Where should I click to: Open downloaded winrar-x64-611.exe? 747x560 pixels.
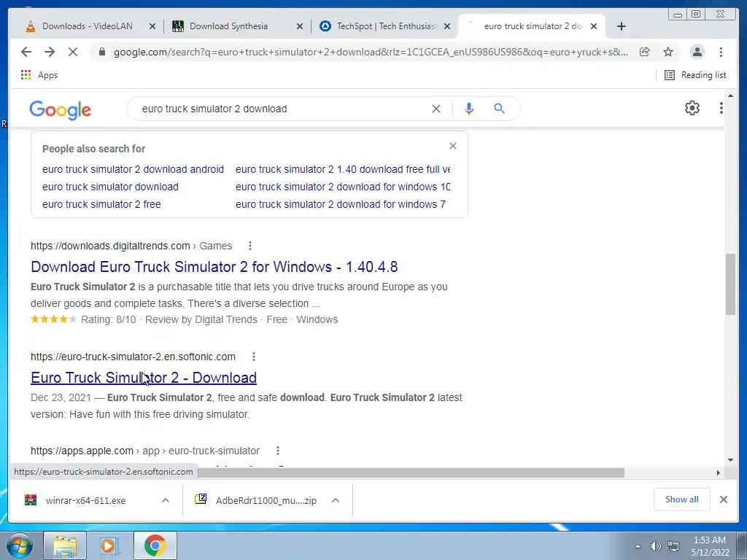(x=86, y=500)
